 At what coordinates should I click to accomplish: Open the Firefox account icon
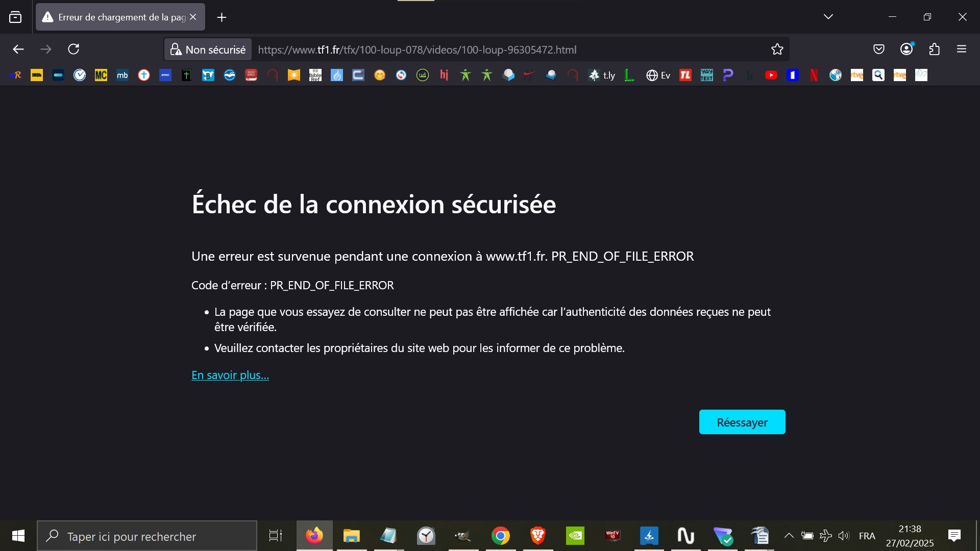pyautogui.click(x=906, y=49)
